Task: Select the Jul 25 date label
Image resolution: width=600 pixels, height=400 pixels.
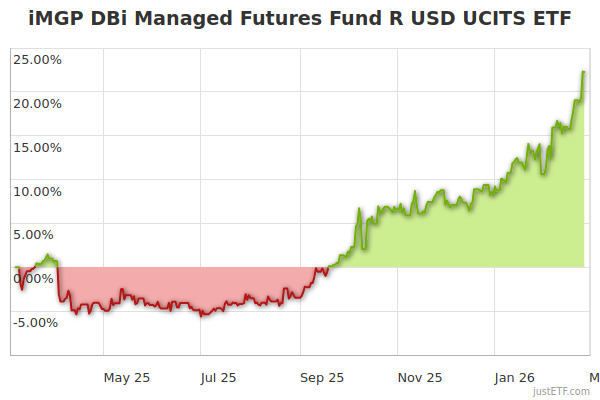Action: click(218, 377)
